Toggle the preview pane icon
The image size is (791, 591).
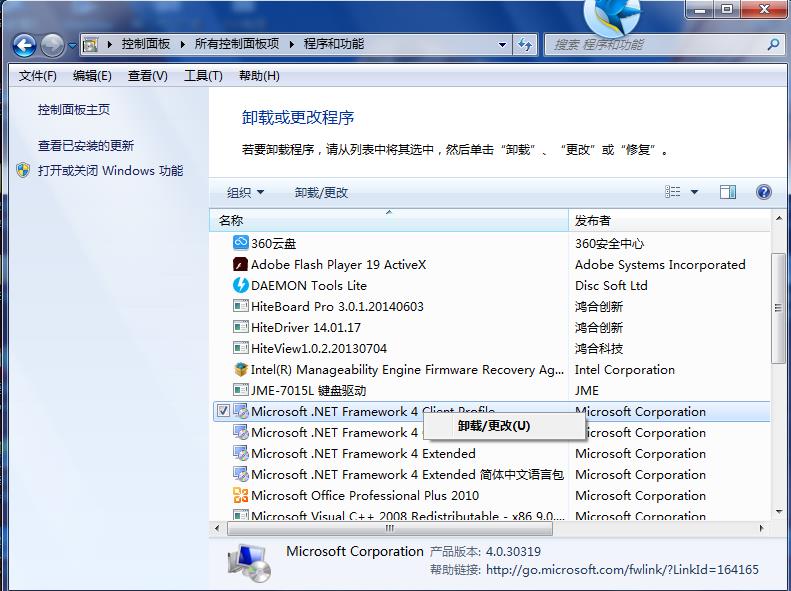point(727,192)
